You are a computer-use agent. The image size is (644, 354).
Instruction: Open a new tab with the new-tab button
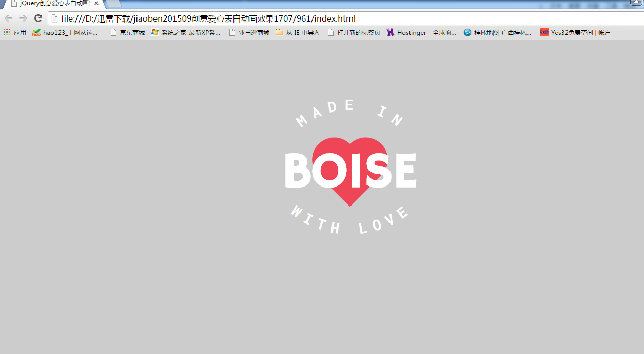(x=113, y=3)
